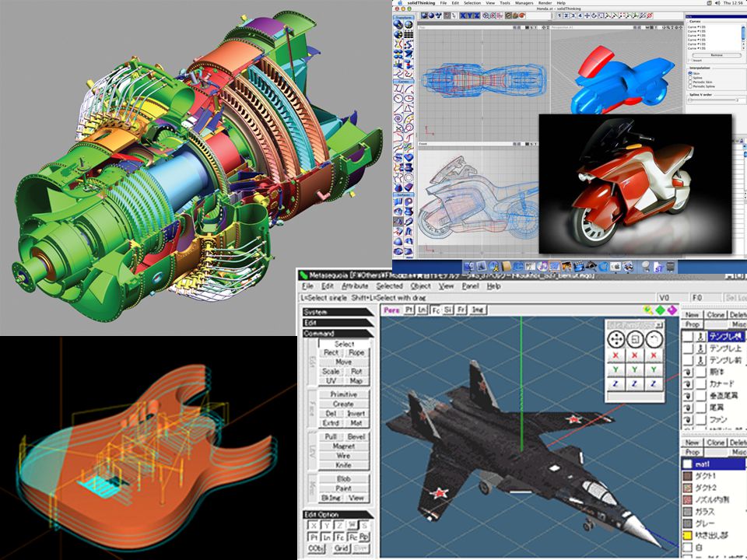This screenshot has width=747, height=560.
Task: Click the Rope selection button
Action: 356,353
